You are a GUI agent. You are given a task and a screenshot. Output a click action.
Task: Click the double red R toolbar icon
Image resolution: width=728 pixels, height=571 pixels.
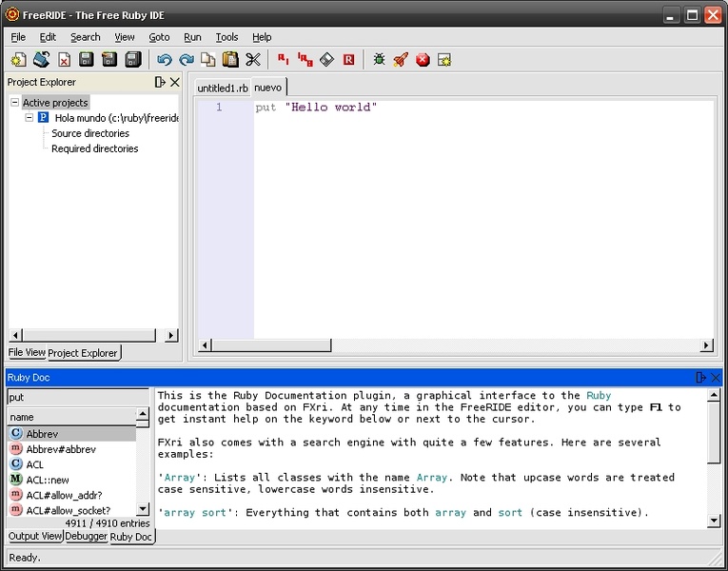click(x=305, y=59)
